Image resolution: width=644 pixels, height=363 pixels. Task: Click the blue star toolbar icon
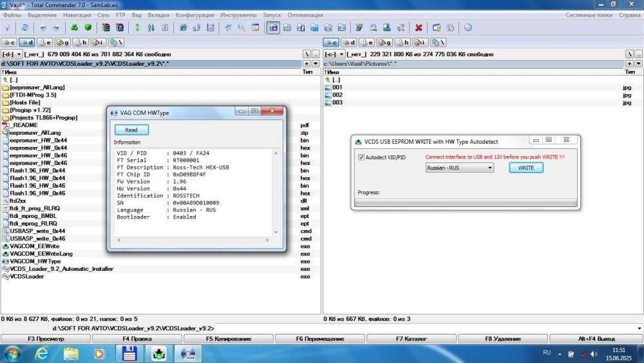228,28
